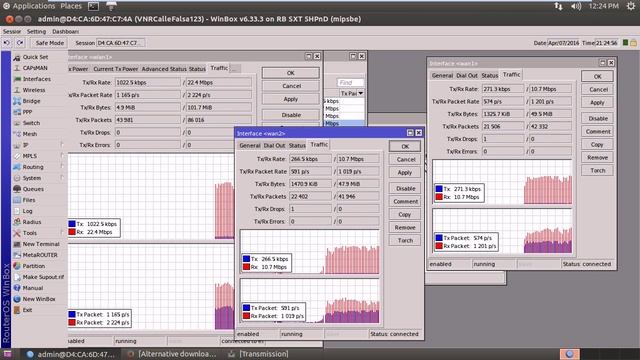Switch to General tab in wan2 window

coord(249,145)
